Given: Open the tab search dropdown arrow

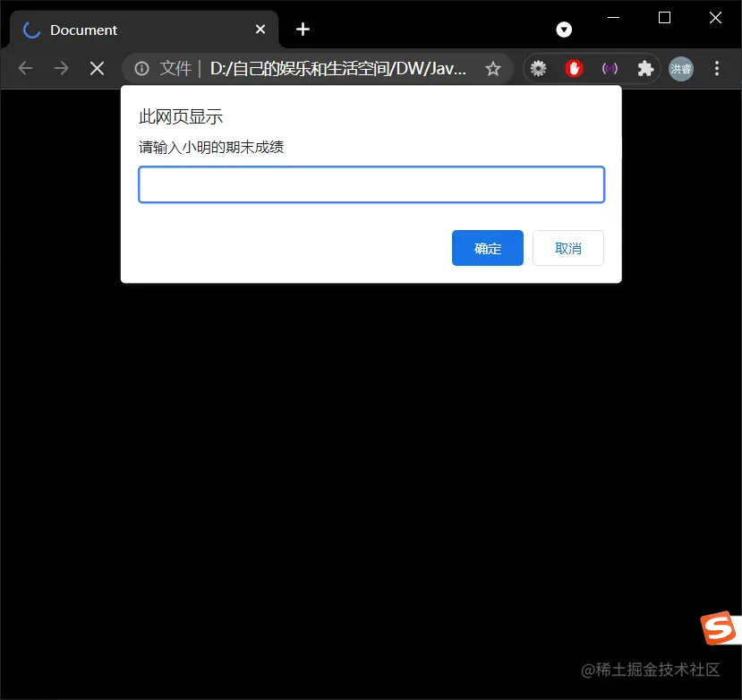Looking at the screenshot, I should click(x=564, y=30).
